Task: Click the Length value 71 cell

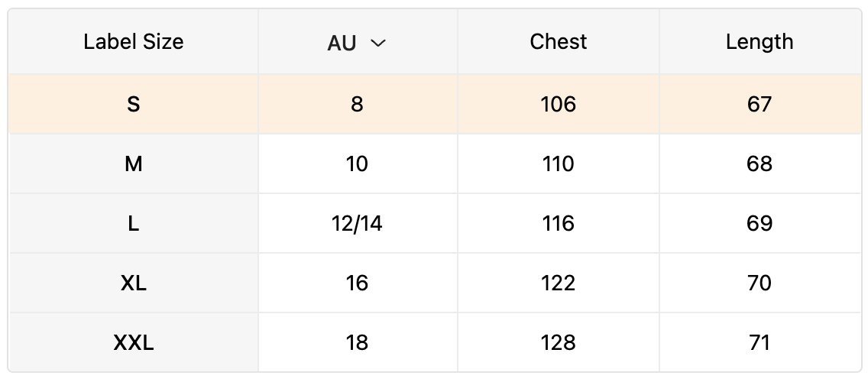Action: [759, 343]
